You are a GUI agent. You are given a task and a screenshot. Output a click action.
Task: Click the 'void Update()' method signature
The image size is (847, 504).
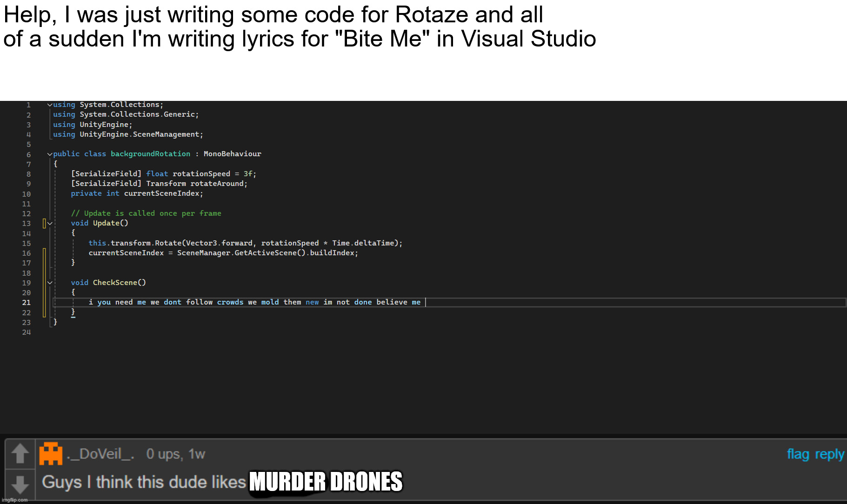(x=100, y=223)
